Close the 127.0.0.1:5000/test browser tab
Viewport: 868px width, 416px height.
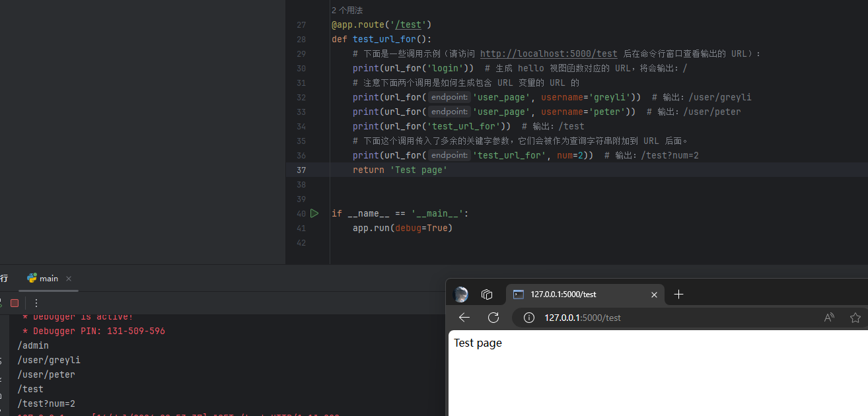(654, 295)
